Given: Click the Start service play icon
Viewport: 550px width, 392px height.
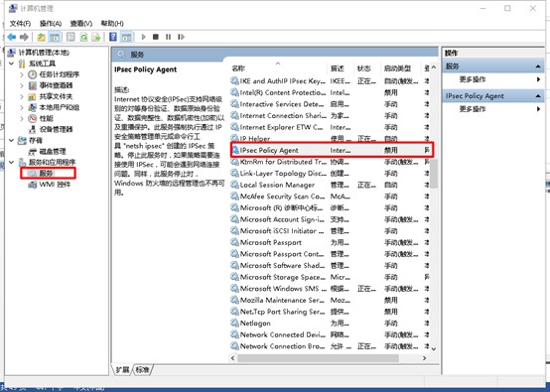Looking at the screenshot, I should tap(143, 37).
